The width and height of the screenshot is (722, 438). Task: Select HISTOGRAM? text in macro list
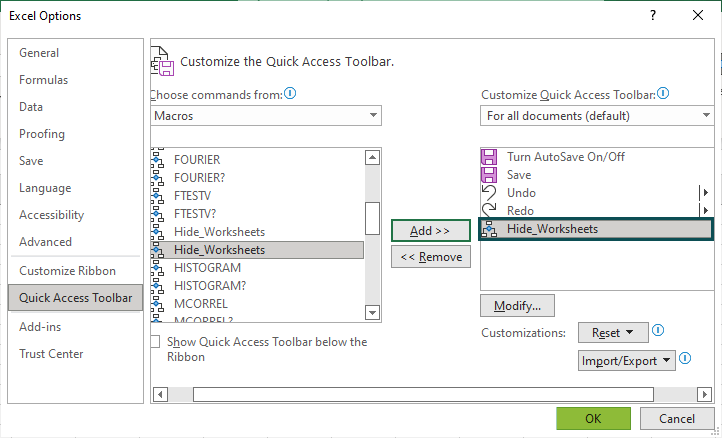tap(210, 286)
